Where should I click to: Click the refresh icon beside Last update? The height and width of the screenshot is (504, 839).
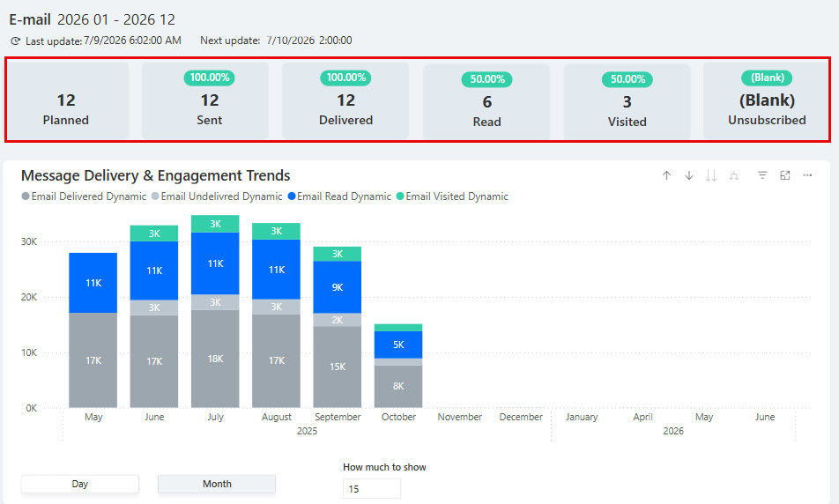tap(16, 41)
